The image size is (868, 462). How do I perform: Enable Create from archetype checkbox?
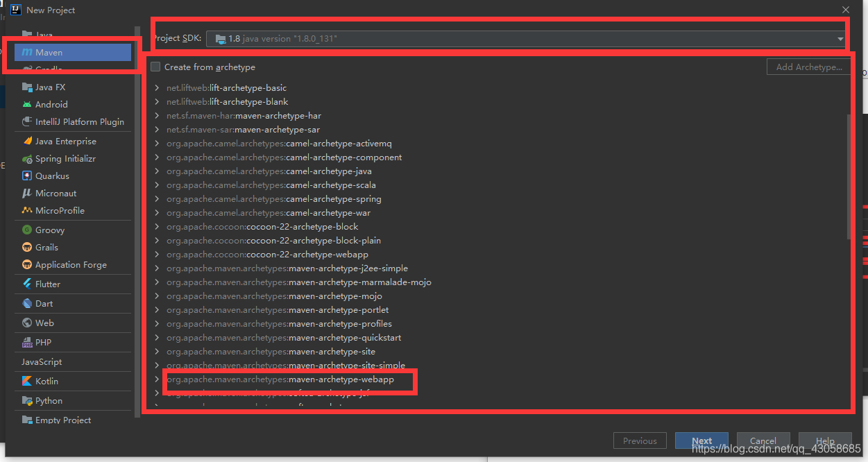click(155, 67)
